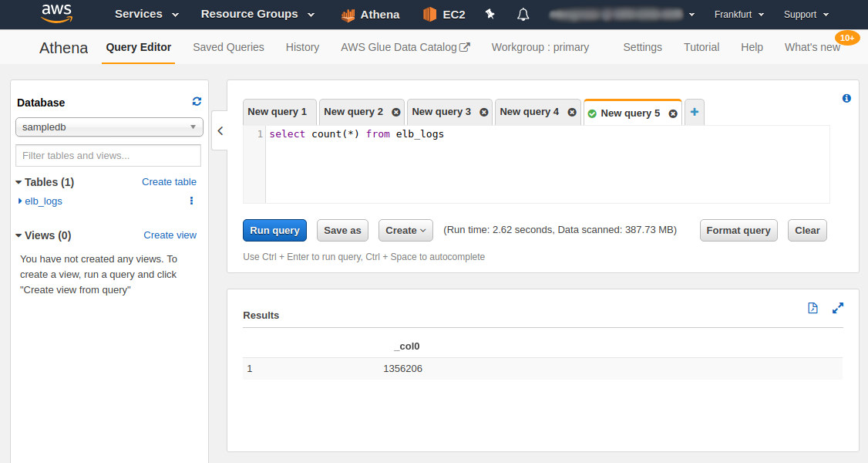Open the sampledb database selector
868x463 pixels.
point(109,127)
